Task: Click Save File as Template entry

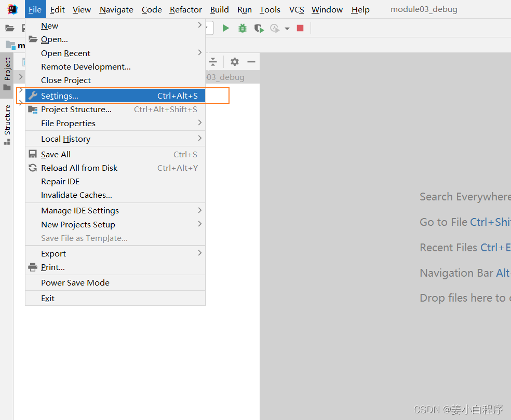Action: click(x=115, y=238)
